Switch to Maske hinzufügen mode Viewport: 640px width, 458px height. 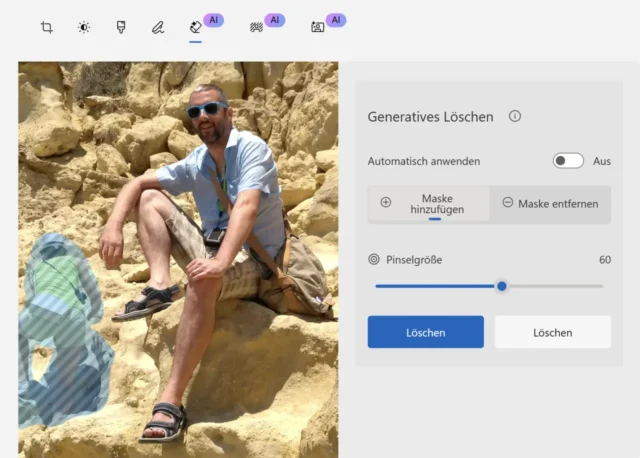pos(429,204)
